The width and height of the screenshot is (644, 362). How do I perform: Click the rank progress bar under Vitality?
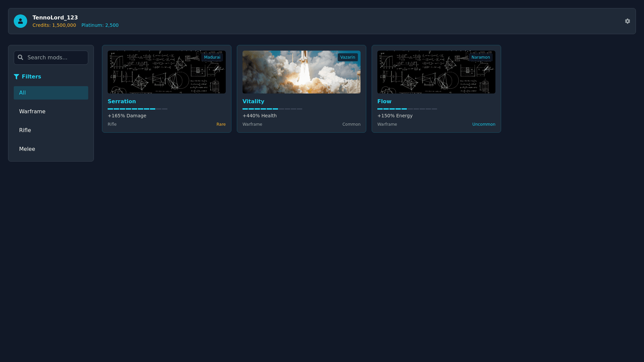272,109
